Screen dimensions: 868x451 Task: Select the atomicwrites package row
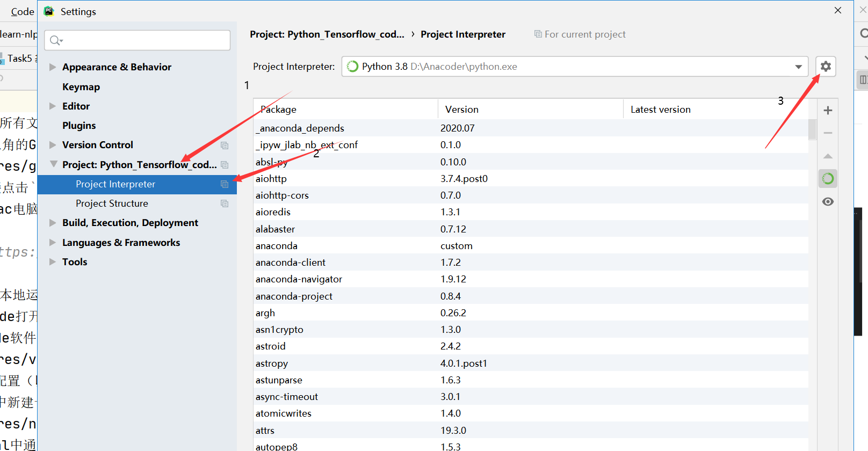point(531,413)
